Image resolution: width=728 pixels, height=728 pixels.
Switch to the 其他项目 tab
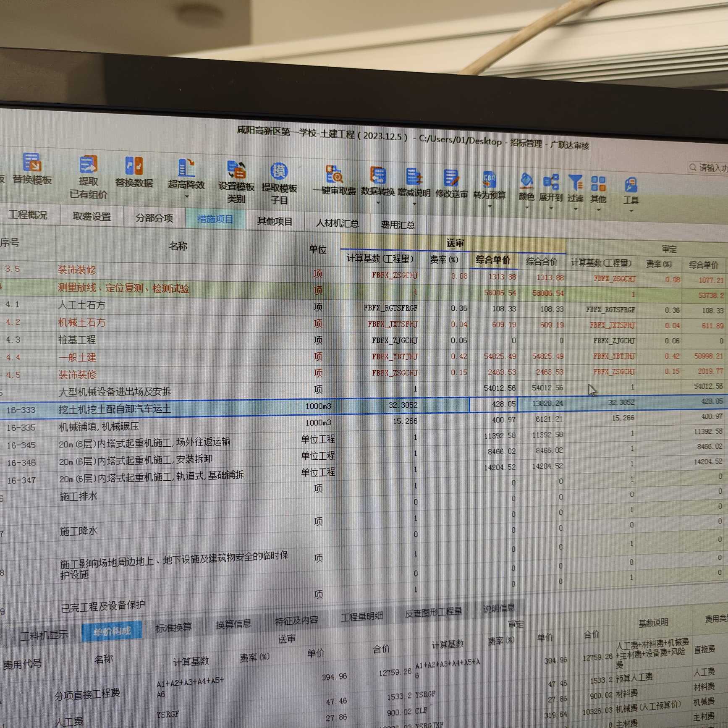tap(275, 221)
